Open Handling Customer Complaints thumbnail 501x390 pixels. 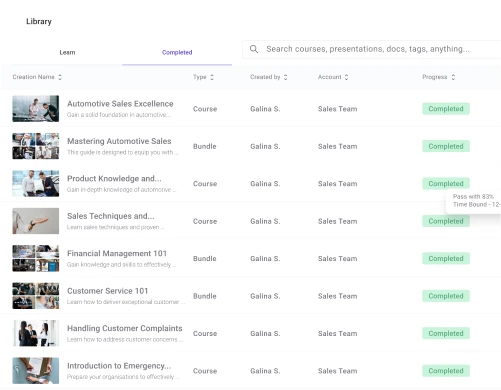(x=36, y=333)
